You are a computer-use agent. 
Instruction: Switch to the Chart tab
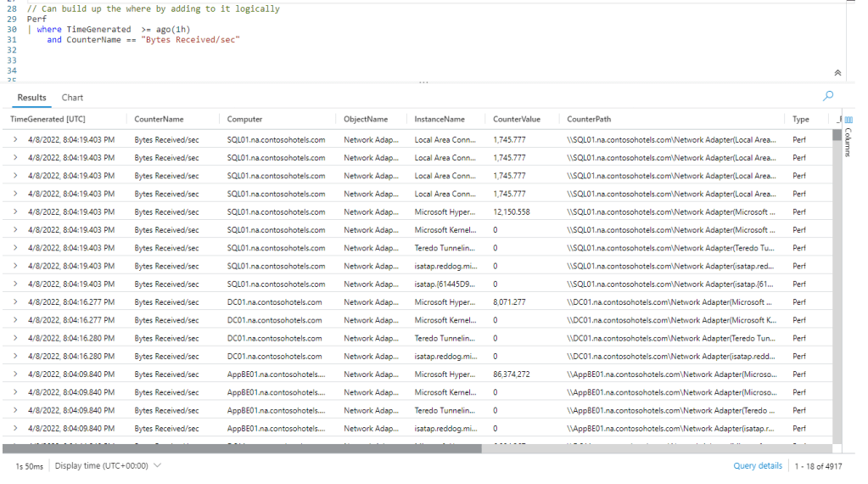point(72,98)
